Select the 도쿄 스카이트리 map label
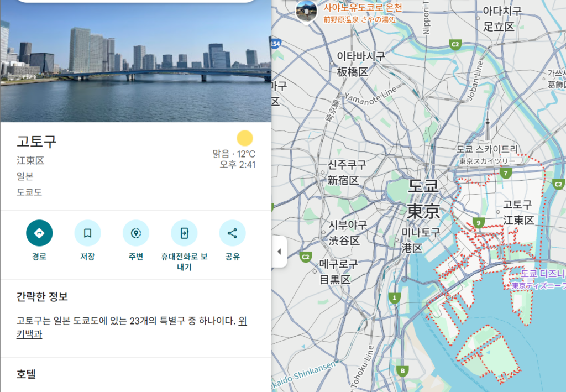The width and height of the screenshot is (566, 392). (487, 154)
